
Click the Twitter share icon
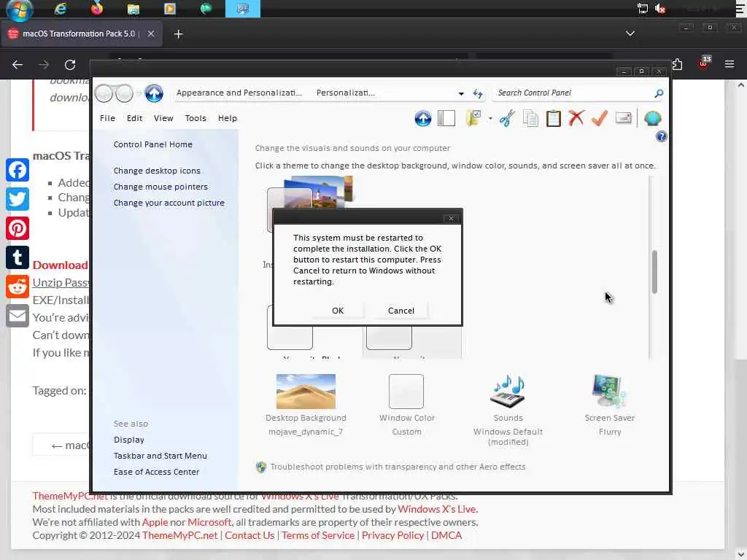(18, 199)
